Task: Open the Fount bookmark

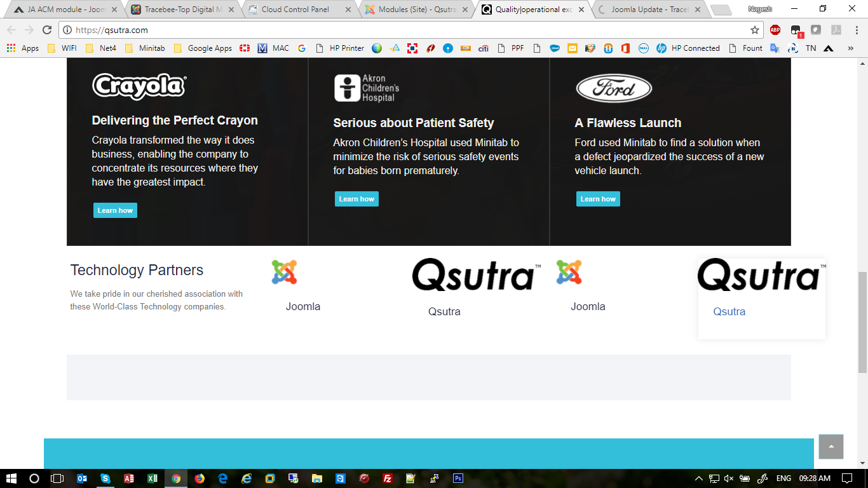Action: click(x=746, y=48)
